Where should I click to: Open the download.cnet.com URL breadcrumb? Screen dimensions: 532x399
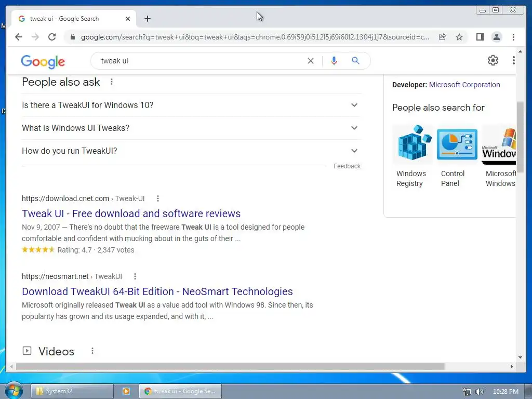[x=83, y=198]
